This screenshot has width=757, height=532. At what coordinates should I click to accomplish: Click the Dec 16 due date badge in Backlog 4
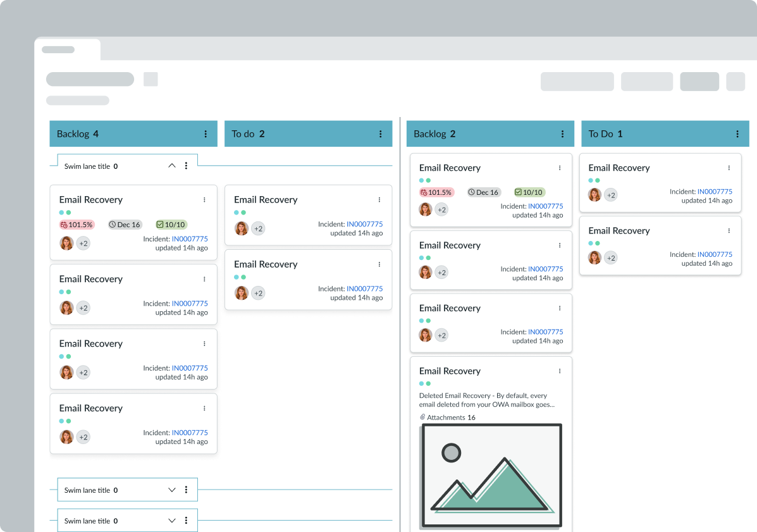pyautogui.click(x=125, y=225)
